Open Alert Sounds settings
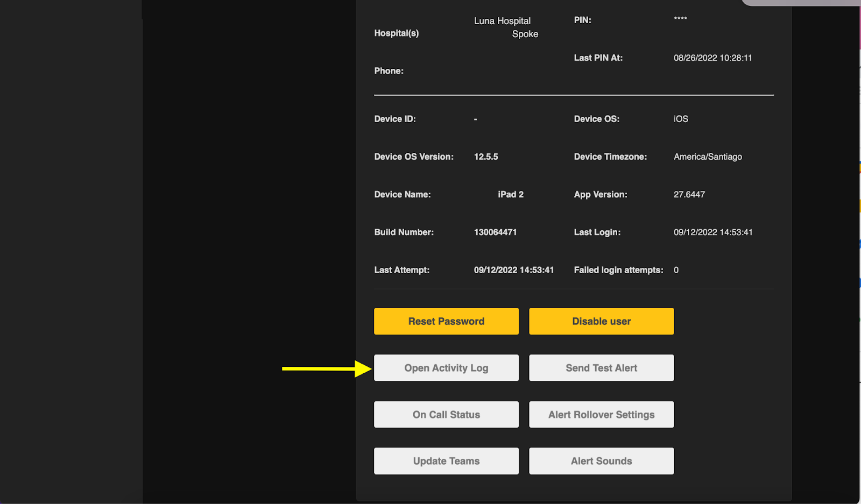Image resolution: width=861 pixels, height=504 pixels. (601, 461)
